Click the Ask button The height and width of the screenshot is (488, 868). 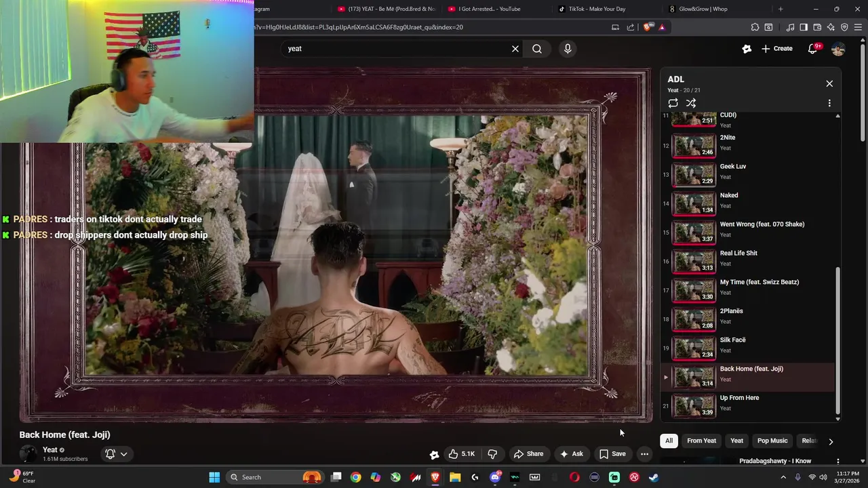pos(571,454)
